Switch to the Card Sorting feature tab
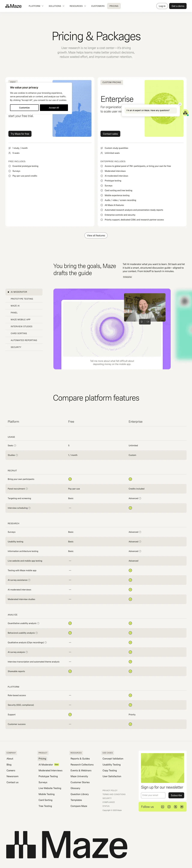The image size is (192, 868). [19, 333]
